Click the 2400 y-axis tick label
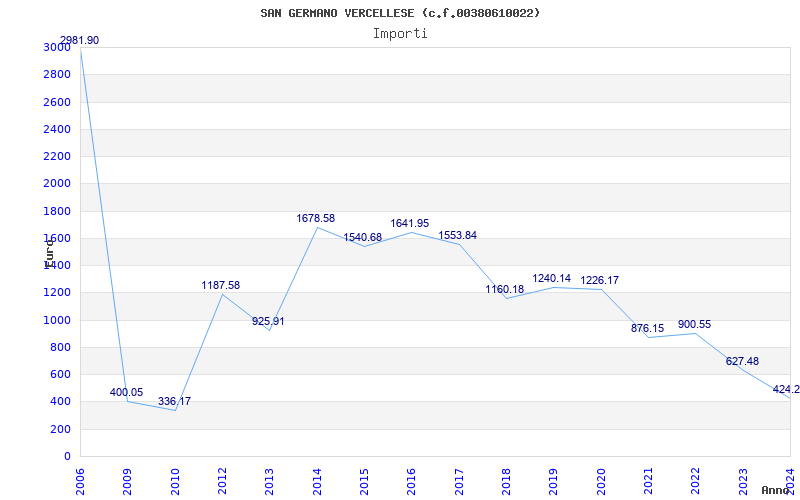 click(x=57, y=129)
